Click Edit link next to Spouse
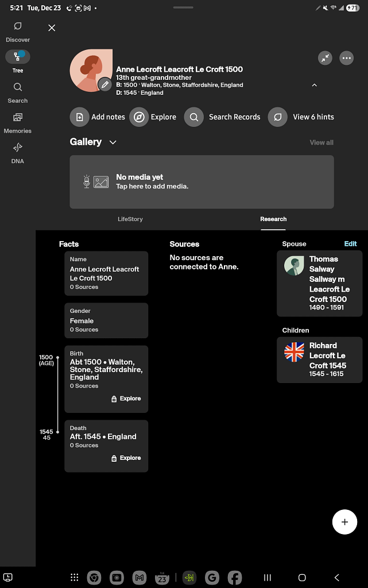Screen dimensions: 368x588 [350, 243]
